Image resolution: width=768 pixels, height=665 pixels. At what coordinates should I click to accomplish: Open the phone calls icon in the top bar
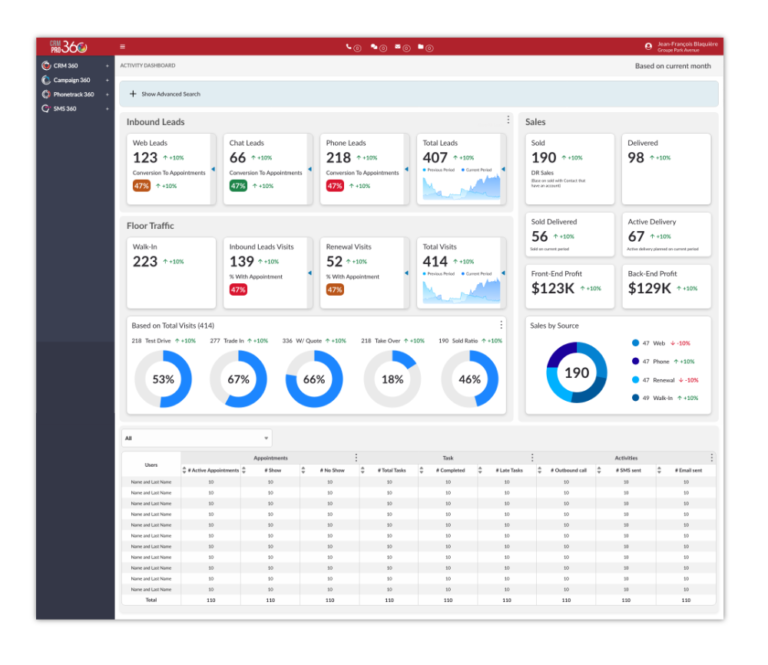[x=349, y=46]
